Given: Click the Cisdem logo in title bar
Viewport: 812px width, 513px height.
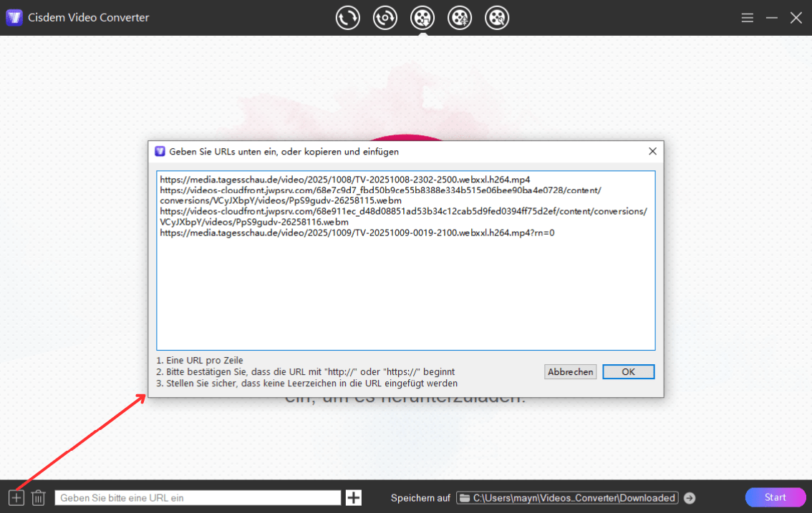Looking at the screenshot, I should coord(14,18).
